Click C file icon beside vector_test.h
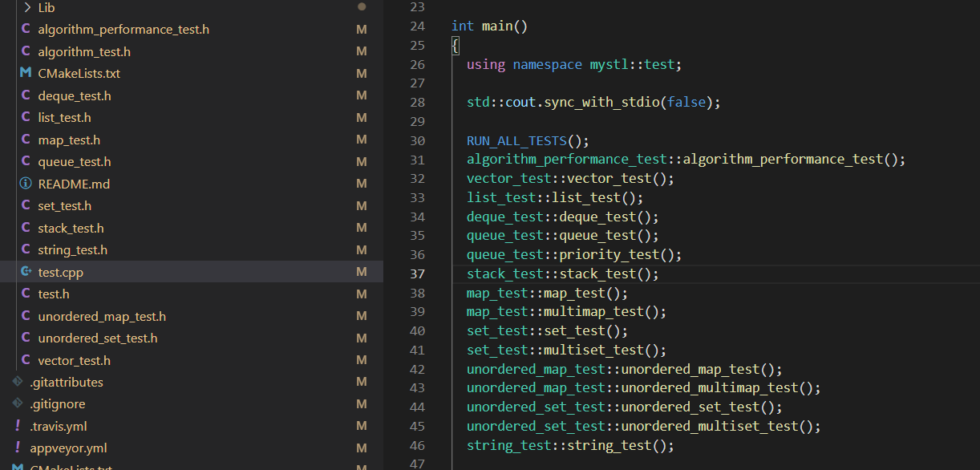 (x=26, y=360)
